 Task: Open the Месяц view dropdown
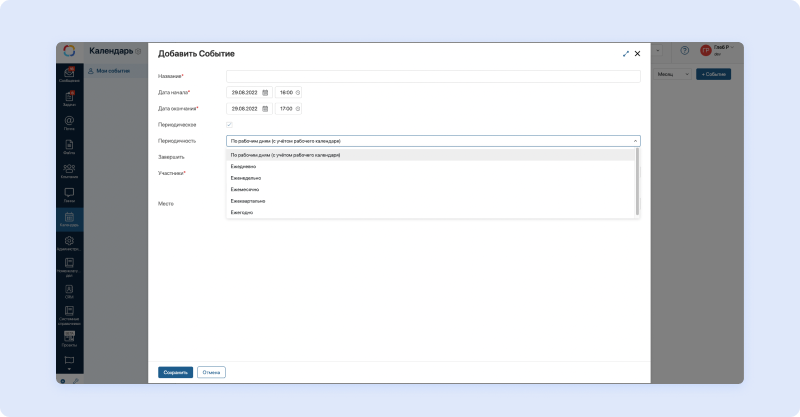pos(673,75)
